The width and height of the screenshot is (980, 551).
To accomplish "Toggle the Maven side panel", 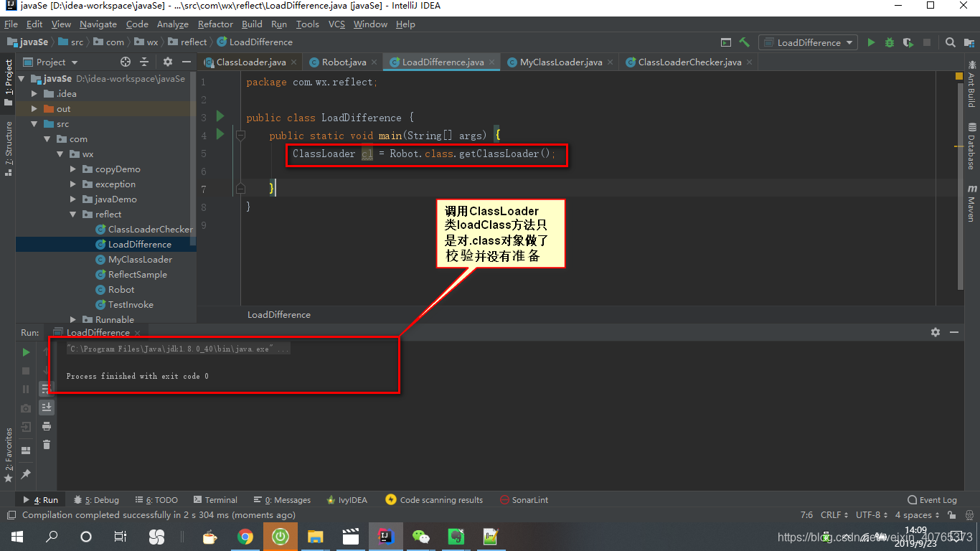I will coord(972,203).
